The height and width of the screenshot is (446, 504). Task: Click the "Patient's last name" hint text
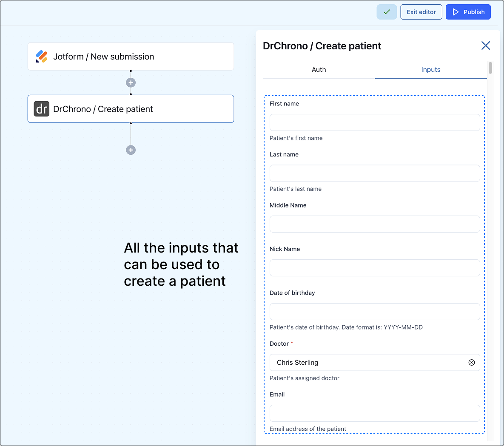coord(296,189)
